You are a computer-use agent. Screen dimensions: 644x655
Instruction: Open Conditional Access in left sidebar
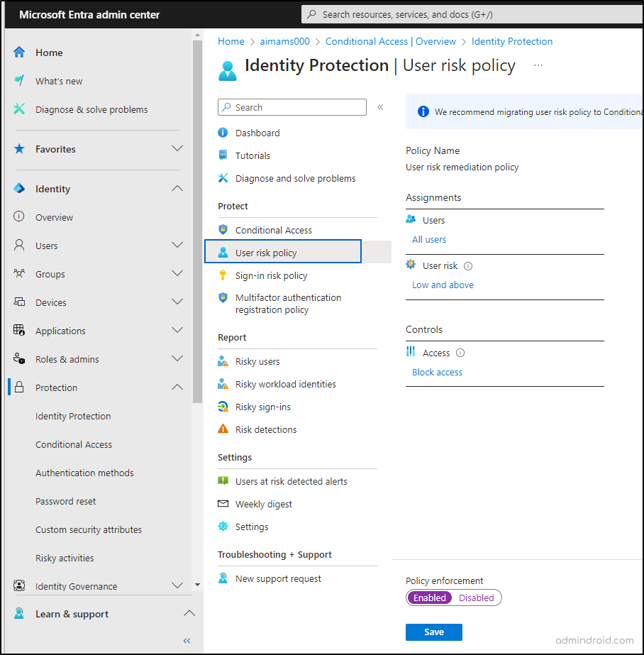tap(74, 444)
